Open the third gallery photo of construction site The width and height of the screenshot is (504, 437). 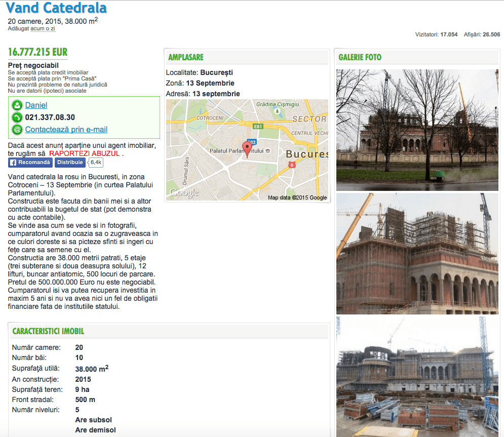pos(417,376)
